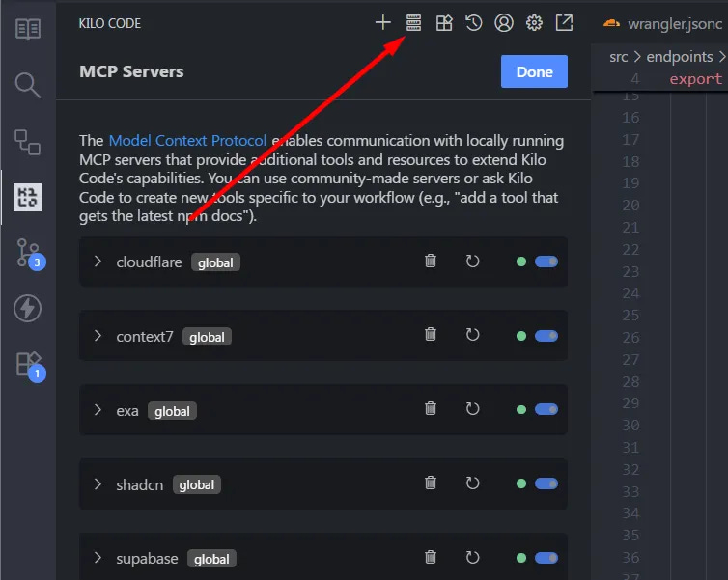Click the exa server name
728x580 pixels.
point(127,411)
